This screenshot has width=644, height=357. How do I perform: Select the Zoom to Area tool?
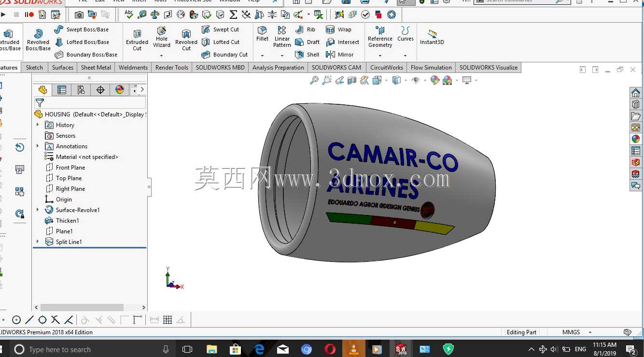(x=327, y=80)
